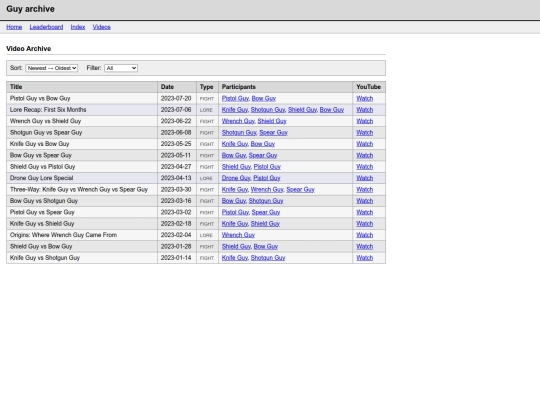Select the title 'Lore Recap: First Six Months'
Screen dimensions: 540x405
click(x=48, y=110)
